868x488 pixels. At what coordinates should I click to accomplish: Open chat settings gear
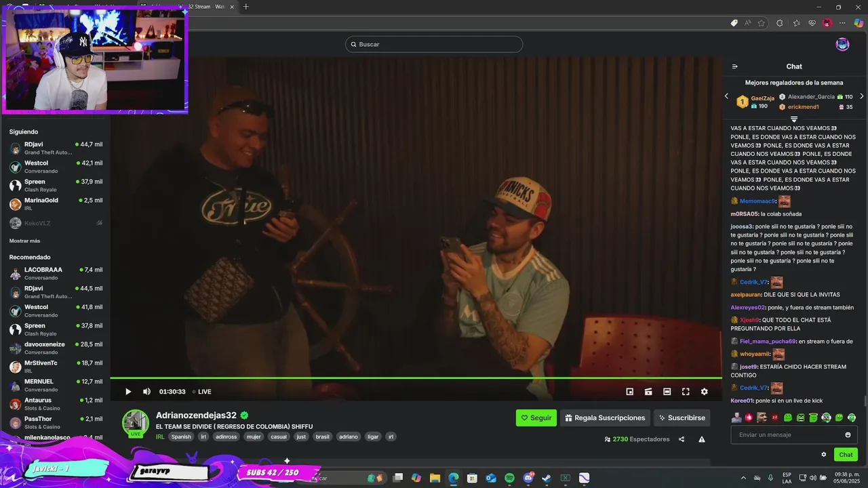[x=824, y=455]
